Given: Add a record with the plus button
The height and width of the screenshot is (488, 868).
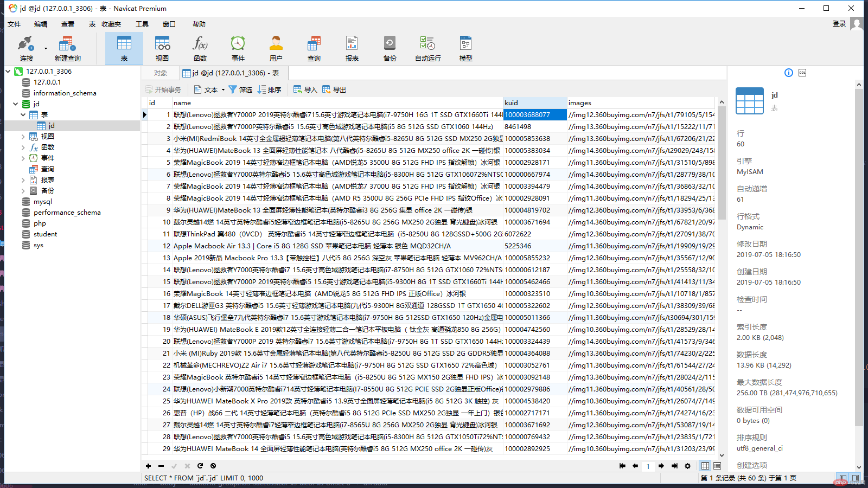Looking at the screenshot, I should (x=148, y=466).
